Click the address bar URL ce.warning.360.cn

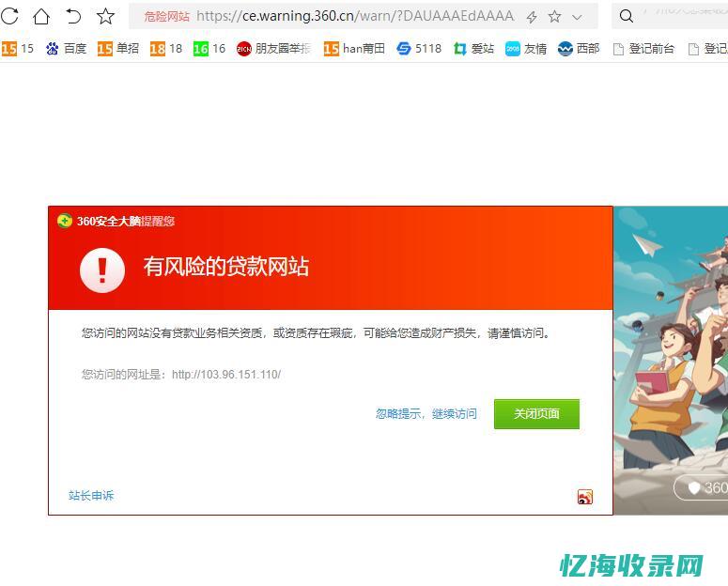tap(355, 16)
